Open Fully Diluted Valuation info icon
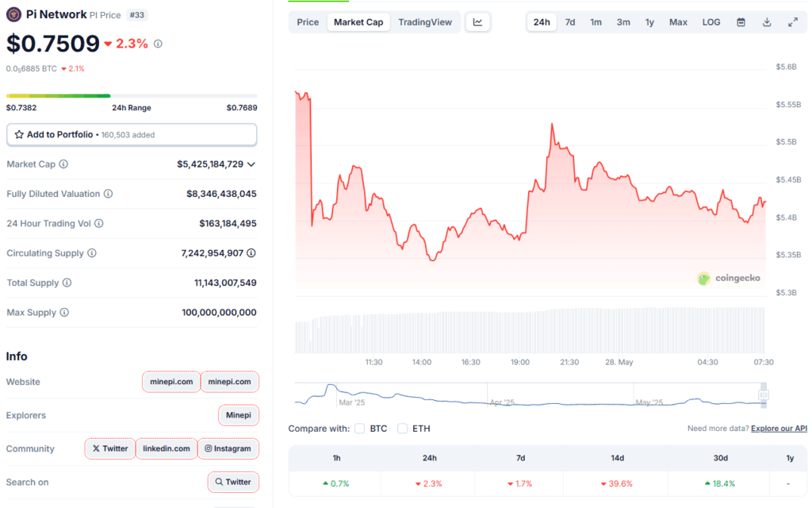This screenshot has width=812, height=508. [x=108, y=194]
